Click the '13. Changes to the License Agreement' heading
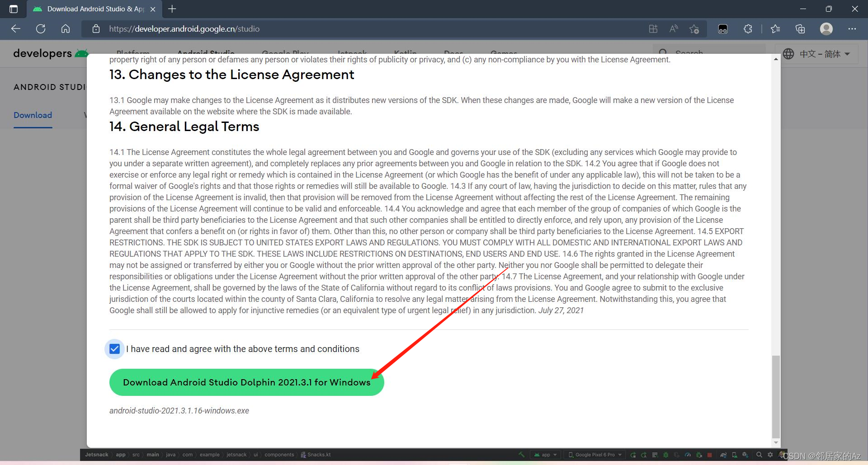 [231, 75]
